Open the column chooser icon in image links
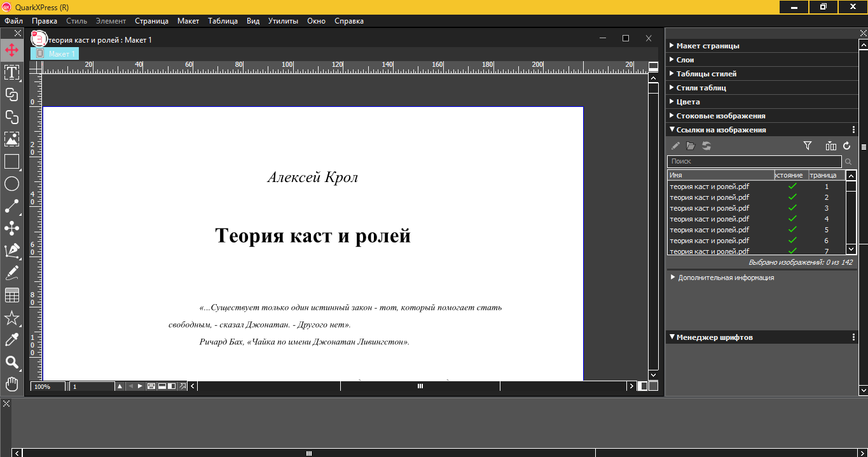Viewport: 868px width, 457px height. (830, 146)
